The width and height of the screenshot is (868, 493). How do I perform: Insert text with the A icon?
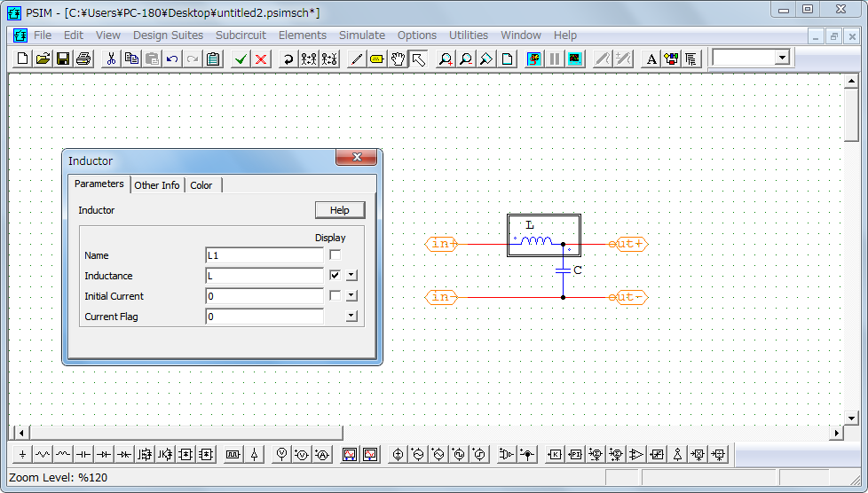pyautogui.click(x=651, y=59)
